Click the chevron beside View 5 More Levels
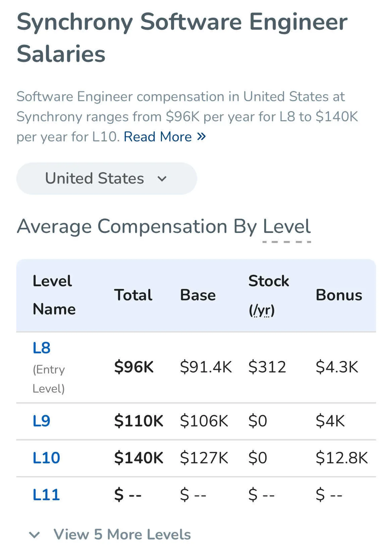 point(34,535)
